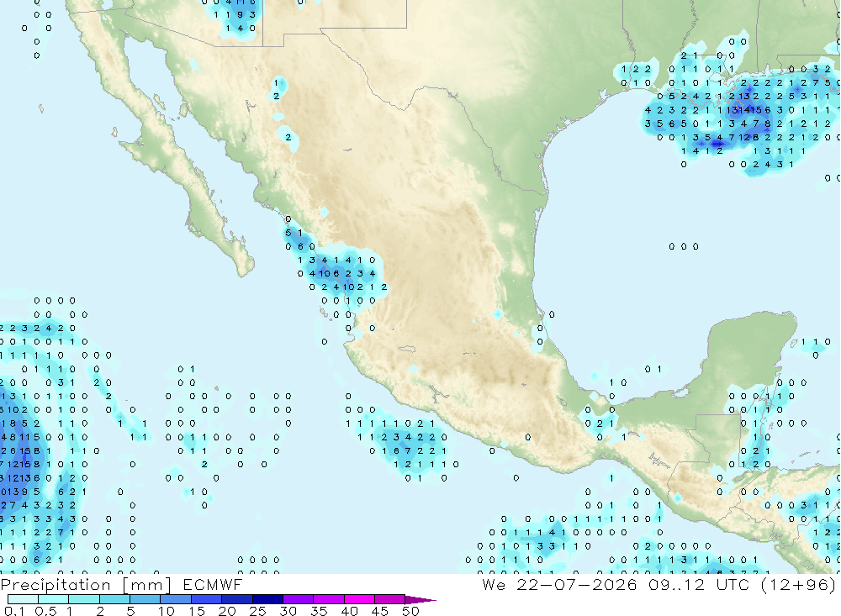Click the legend label '20'

pyautogui.click(x=227, y=611)
